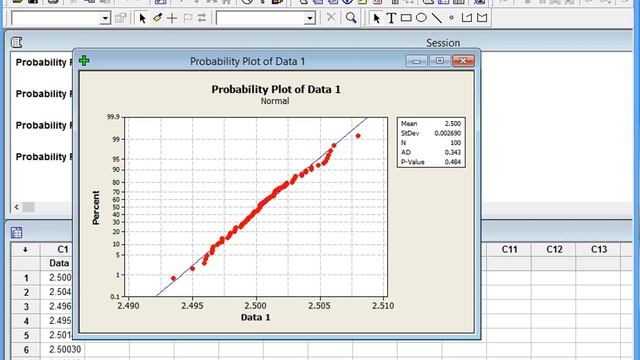Click the C1 cell in row 3

coord(58,307)
